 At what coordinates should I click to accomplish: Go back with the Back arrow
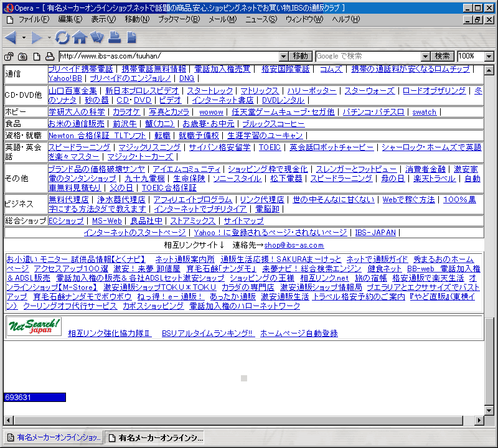tap(11, 37)
